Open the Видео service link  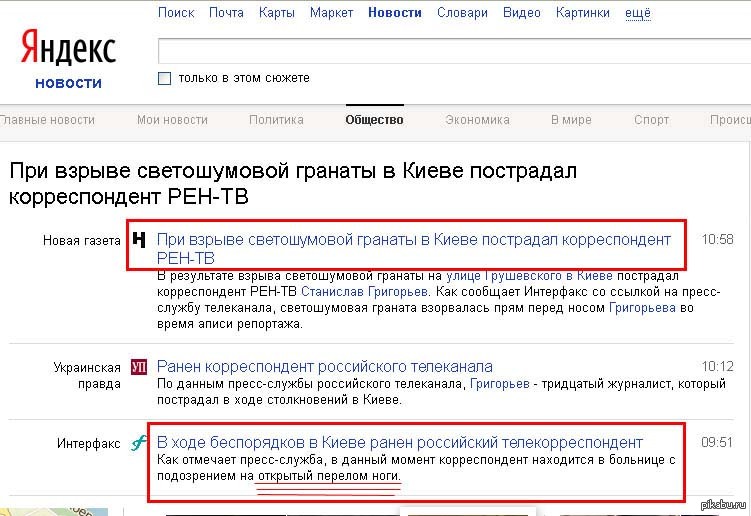coord(522,12)
